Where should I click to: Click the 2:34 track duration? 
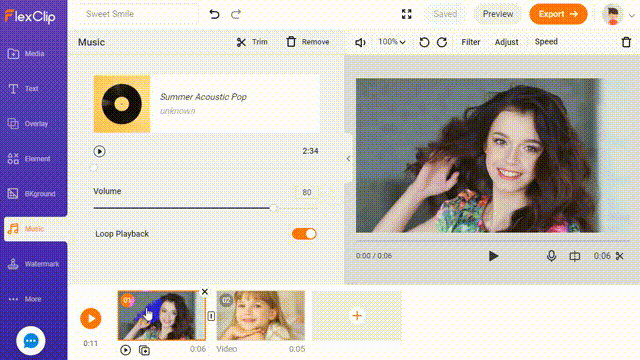[310, 151]
